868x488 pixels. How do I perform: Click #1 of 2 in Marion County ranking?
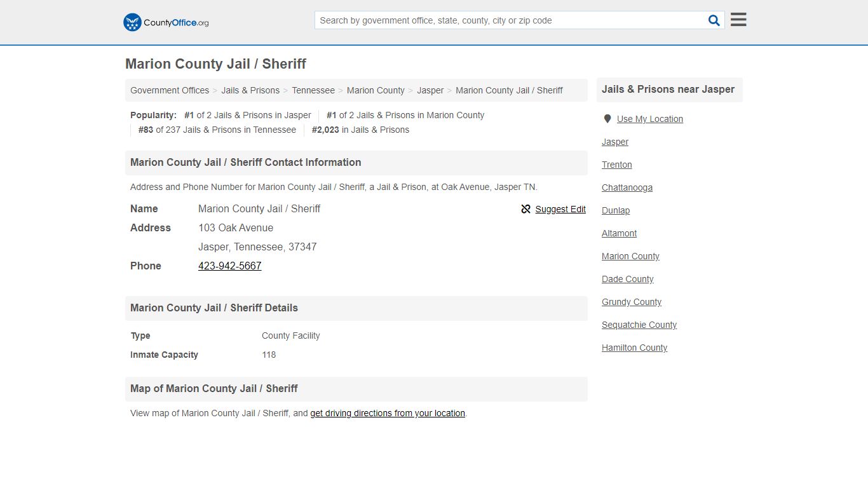pos(405,115)
